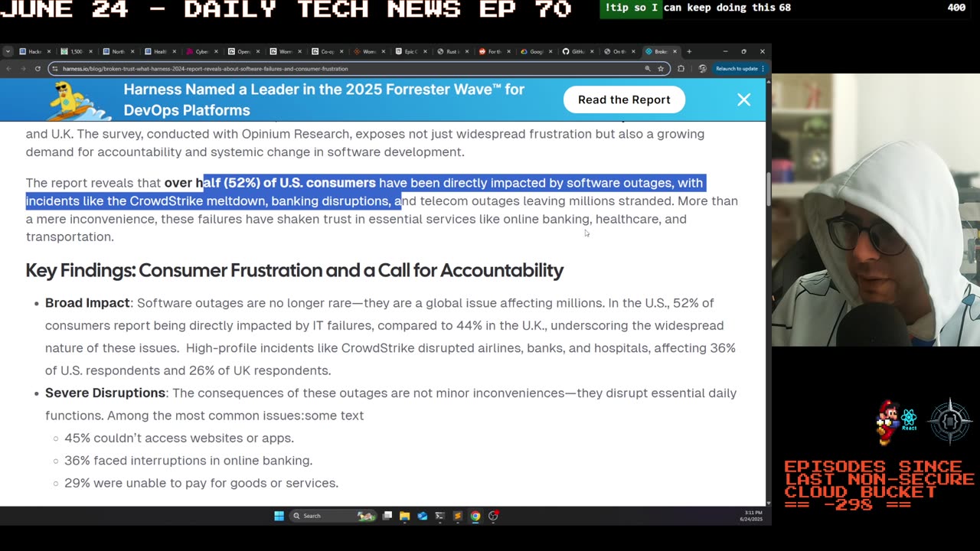Go back with the browser back arrow
980x551 pixels.
[x=8, y=68]
